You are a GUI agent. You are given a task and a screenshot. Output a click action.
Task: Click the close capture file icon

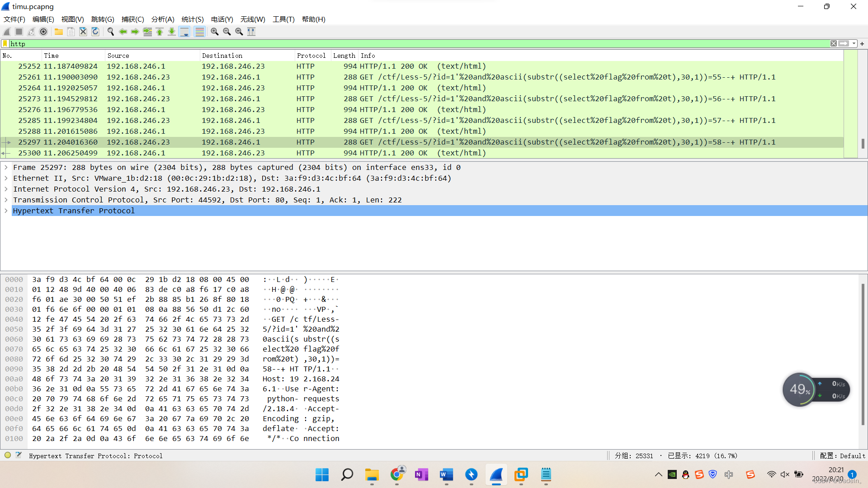[83, 32]
